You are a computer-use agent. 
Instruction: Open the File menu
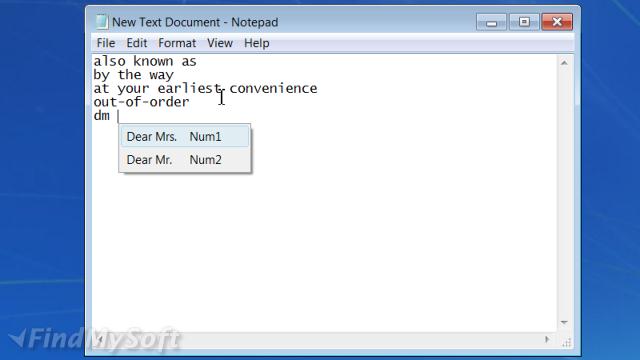(x=106, y=43)
